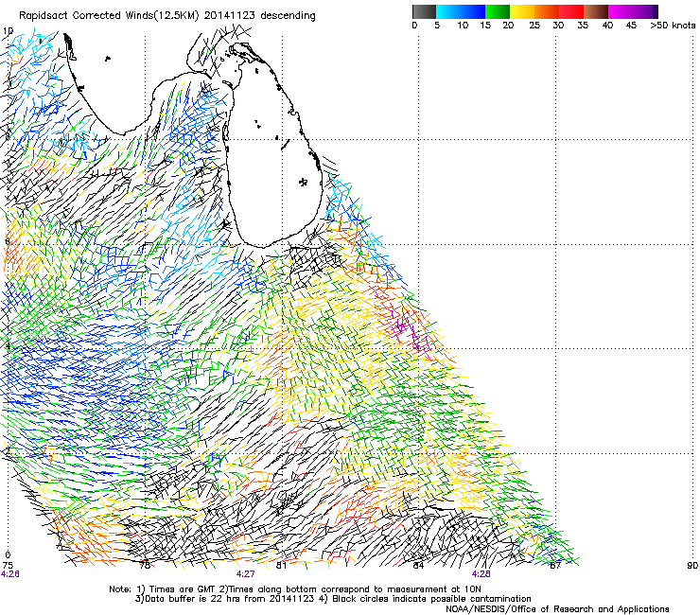Viewport: 700px width, 615px height.
Task: Click the '25' label under the color bar
Action: coord(534,26)
